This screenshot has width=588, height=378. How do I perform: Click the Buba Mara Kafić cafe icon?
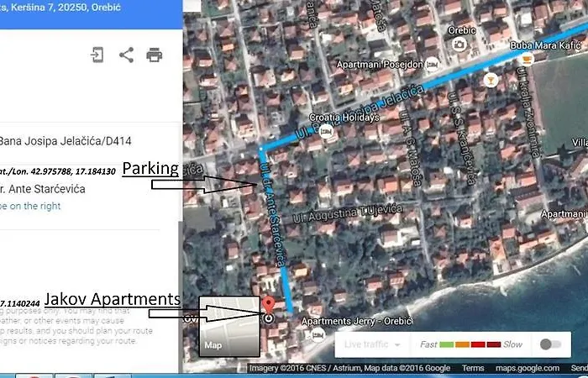pyautogui.click(x=527, y=59)
